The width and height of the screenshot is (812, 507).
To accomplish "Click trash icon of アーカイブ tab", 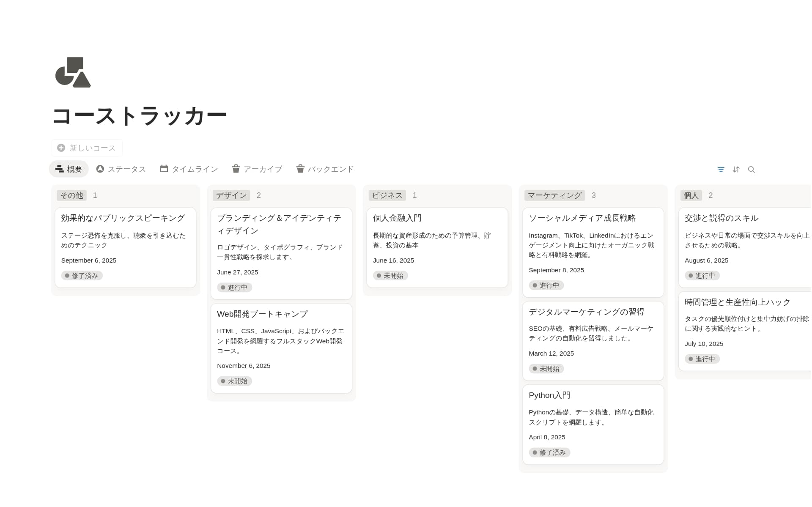I will tap(236, 169).
